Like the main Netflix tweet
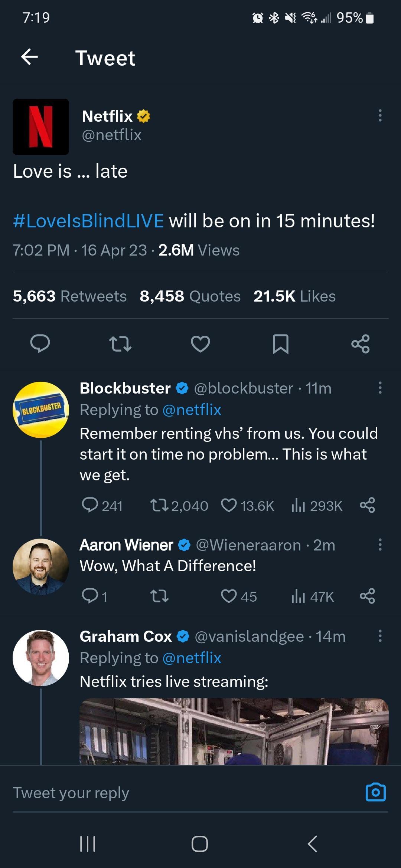 tap(200, 343)
